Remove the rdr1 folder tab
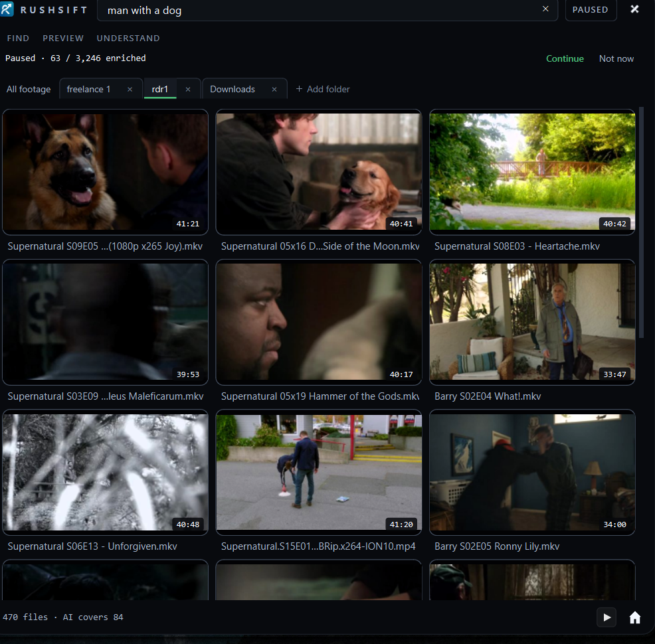The width and height of the screenshot is (655, 644). [x=188, y=90]
